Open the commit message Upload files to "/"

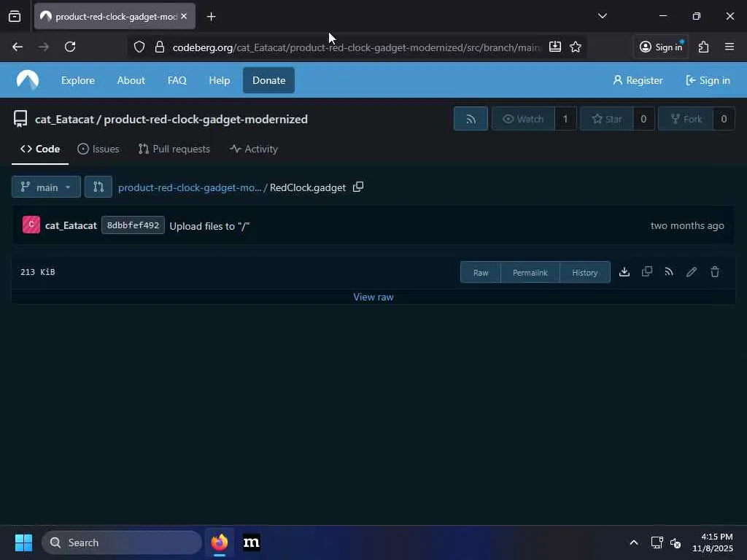pos(209,226)
